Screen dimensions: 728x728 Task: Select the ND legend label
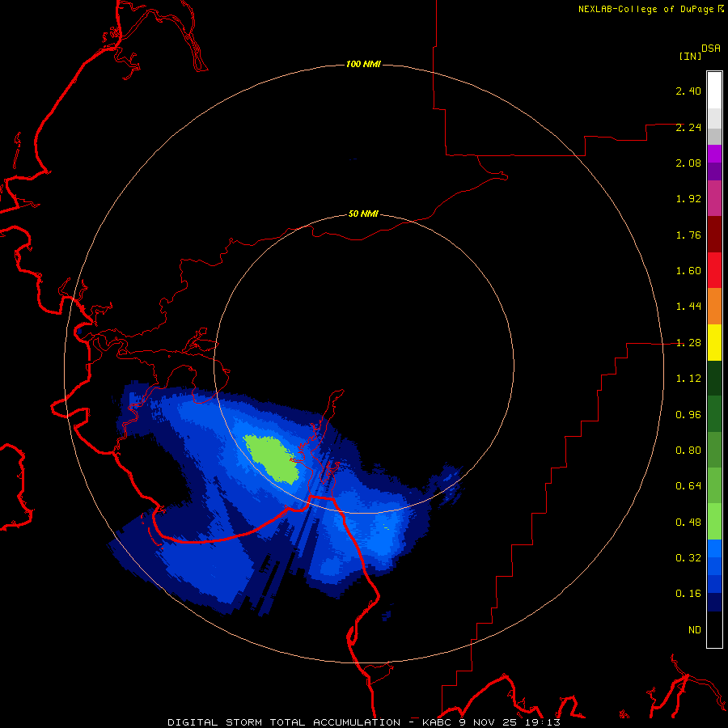pyautogui.click(x=695, y=630)
